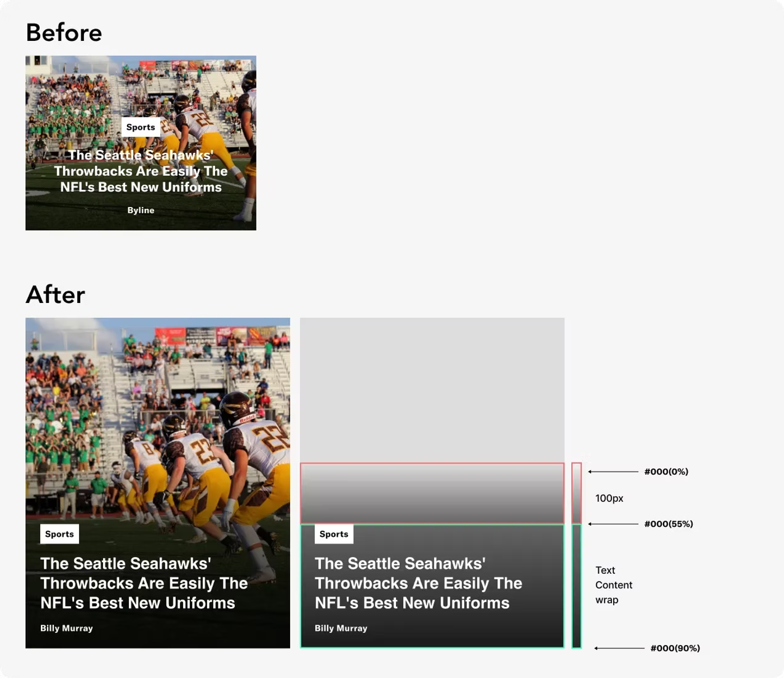Viewport: 784px width, 678px height.
Task: Click the Byline text on the Before card
Action: (x=141, y=211)
